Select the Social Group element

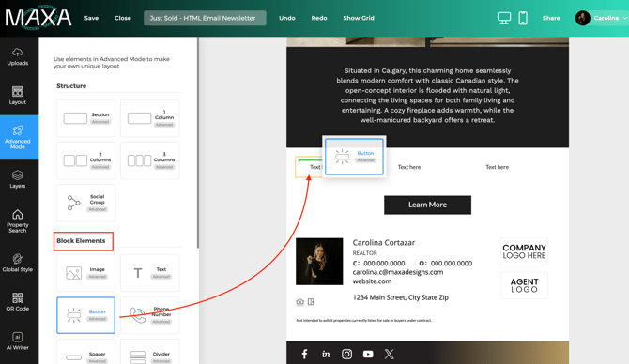click(85, 203)
